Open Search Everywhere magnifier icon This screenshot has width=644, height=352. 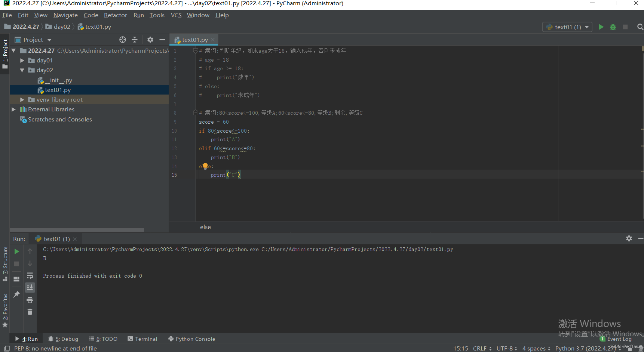(640, 27)
